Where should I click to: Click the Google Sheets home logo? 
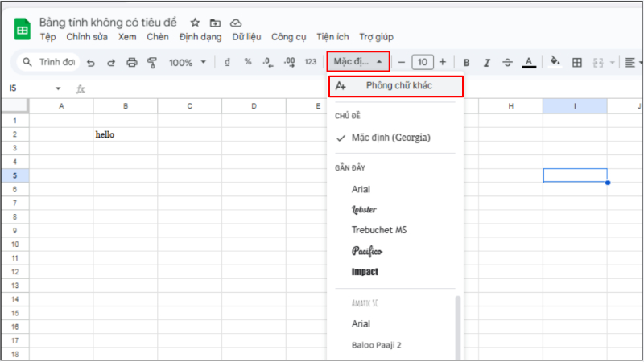coord(23,29)
